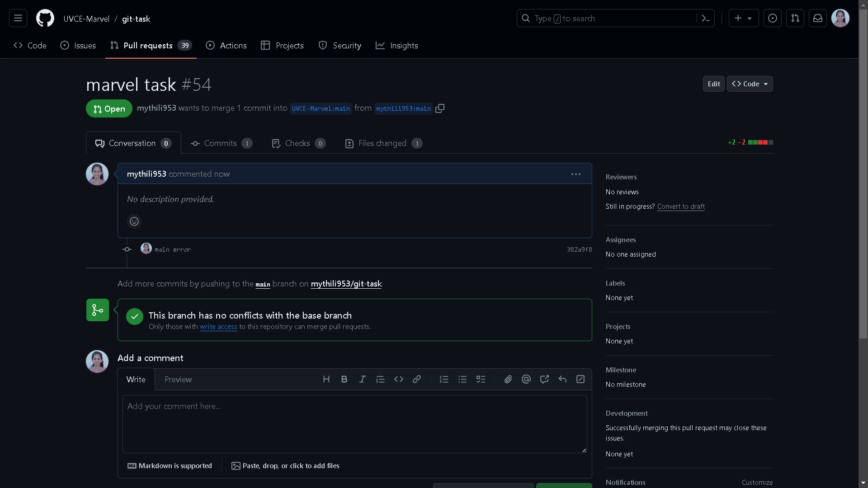Viewport: 868px width, 488px height.
Task: Click the page vertical scrollbar
Action: click(x=863, y=174)
